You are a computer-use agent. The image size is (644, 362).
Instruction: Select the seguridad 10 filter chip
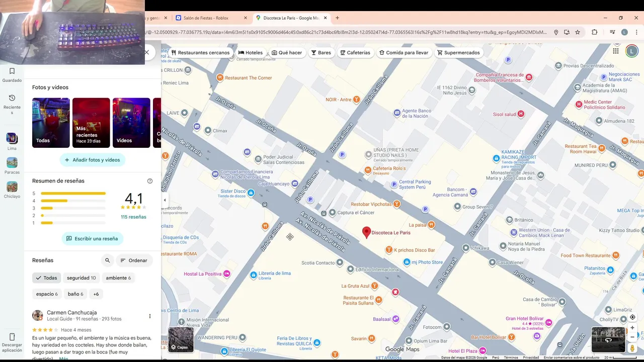[81, 278]
